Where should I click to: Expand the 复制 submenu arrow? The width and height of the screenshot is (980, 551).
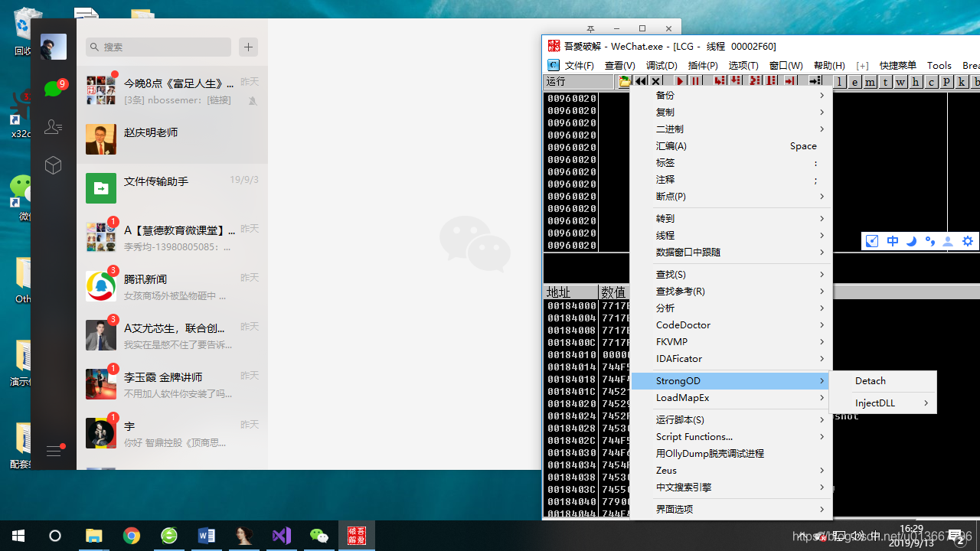click(x=822, y=112)
